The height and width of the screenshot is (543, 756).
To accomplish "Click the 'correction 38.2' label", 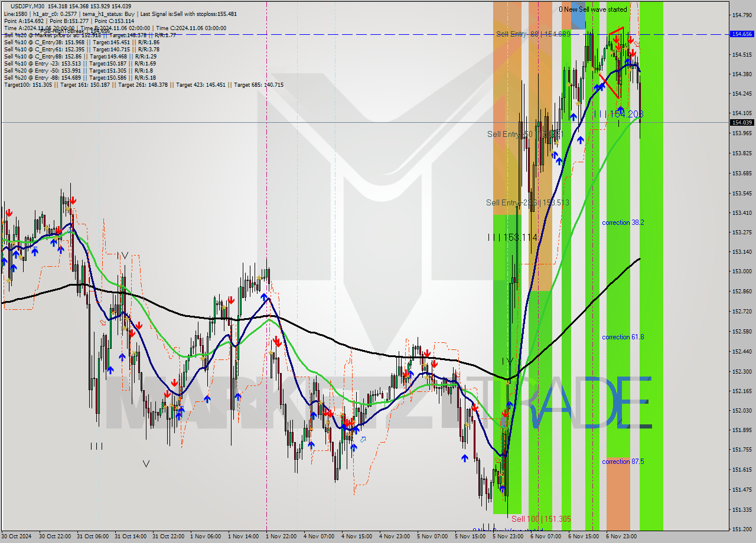I will tap(623, 223).
